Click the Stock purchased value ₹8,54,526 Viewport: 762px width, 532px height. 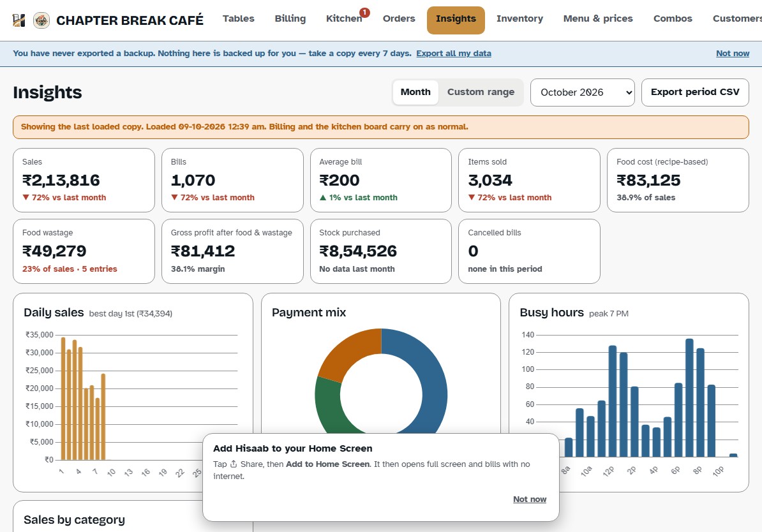pyautogui.click(x=358, y=251)
